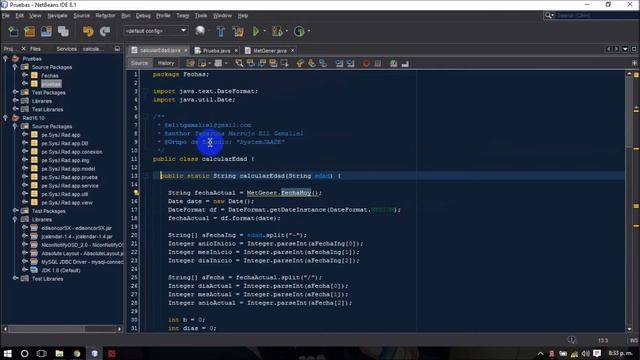Toggle Rectangular Selection icon
This screenshot has height=360, width=640.
coord(284,63)
